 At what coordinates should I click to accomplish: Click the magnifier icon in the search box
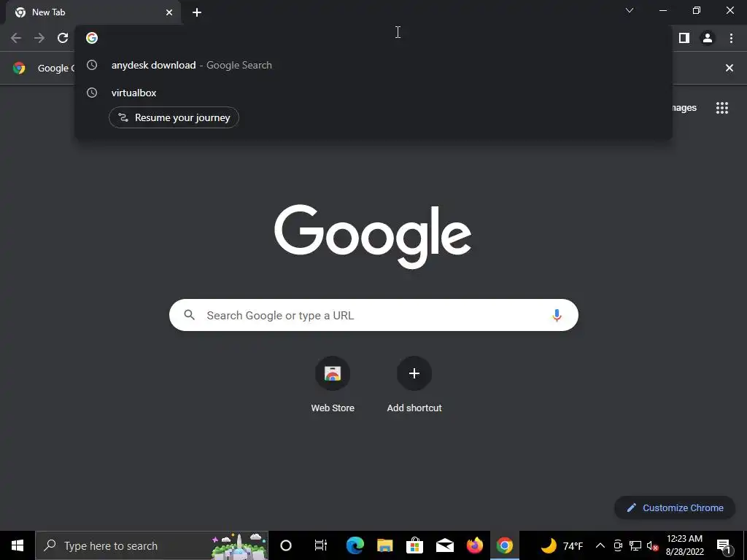coord(189,315)
